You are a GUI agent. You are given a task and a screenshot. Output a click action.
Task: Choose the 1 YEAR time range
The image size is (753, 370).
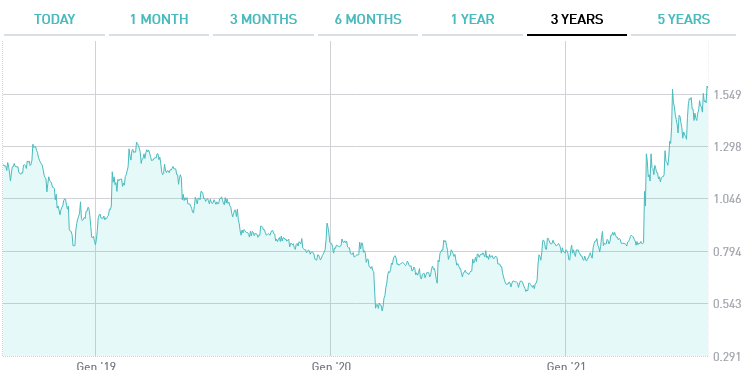(472, 19)
